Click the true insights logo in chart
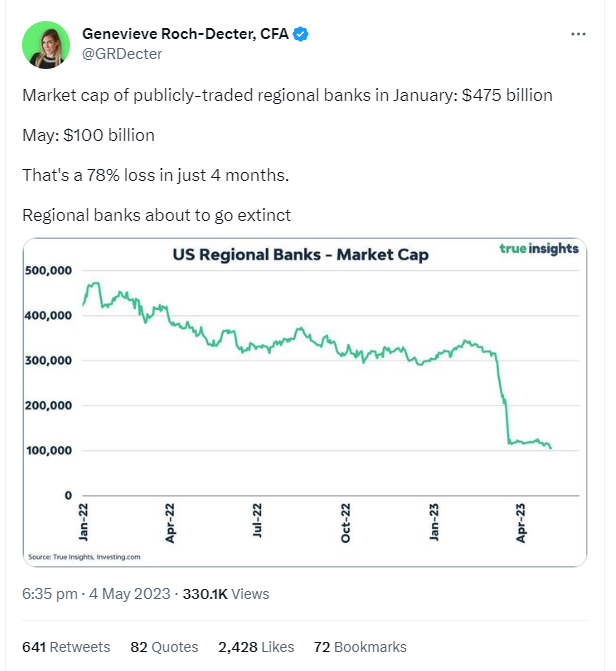Screen dimensions: 616x671 point(539,249)
